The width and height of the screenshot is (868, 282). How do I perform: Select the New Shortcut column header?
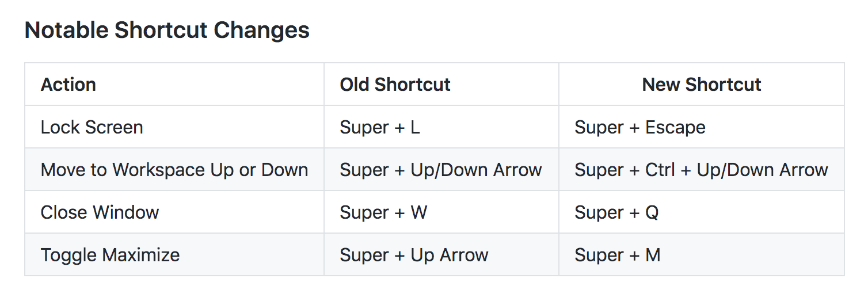pos(702,84)
